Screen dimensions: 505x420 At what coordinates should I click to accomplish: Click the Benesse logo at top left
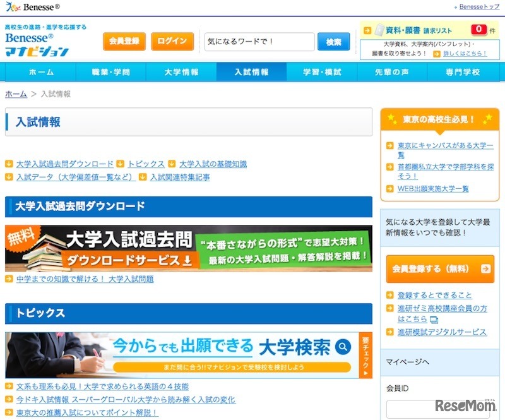click(x=30, y=6)
